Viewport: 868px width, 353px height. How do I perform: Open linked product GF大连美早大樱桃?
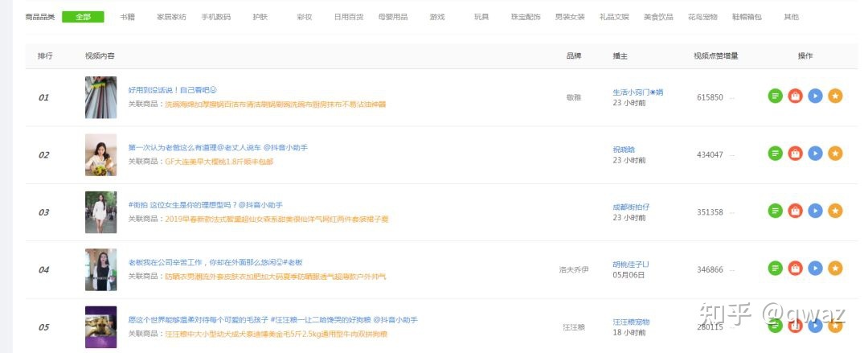tap(219, 162)
